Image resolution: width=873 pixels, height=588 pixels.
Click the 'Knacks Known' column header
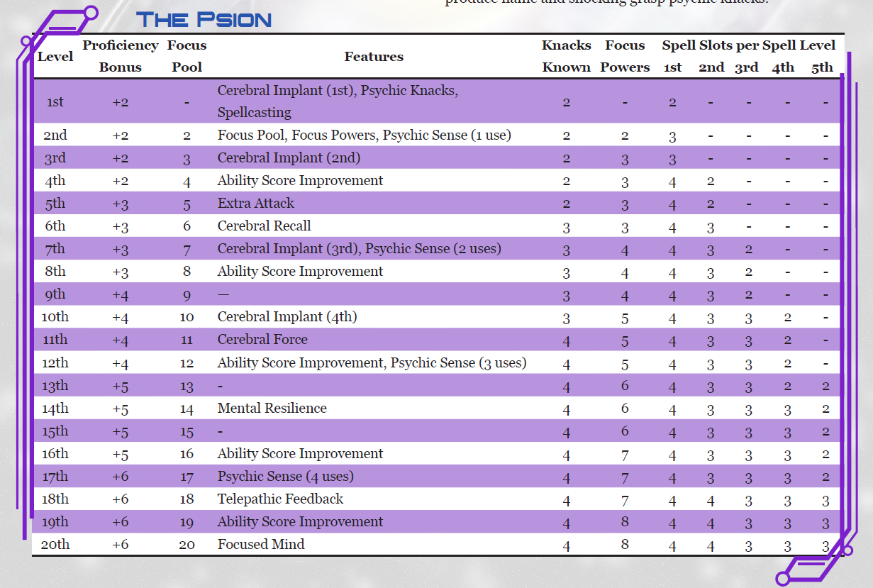pyautogui.click(x=566, y=56)
